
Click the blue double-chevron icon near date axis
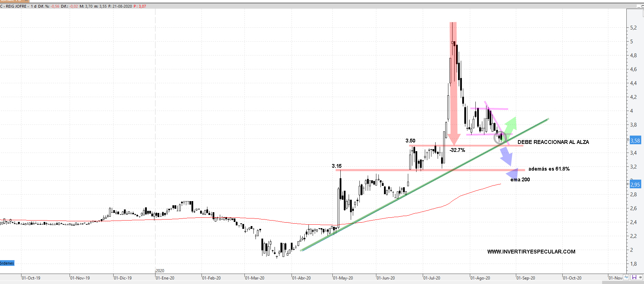(x=626, y=277)
